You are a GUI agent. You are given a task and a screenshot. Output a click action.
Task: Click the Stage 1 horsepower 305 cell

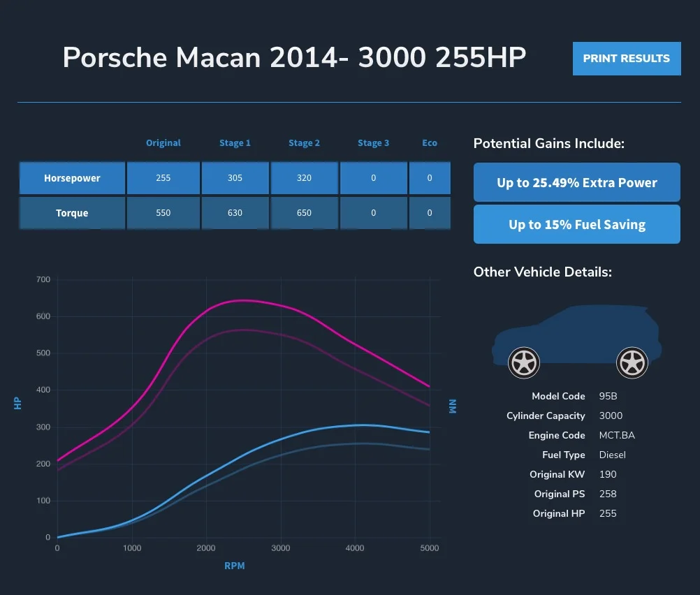pos(235,178)
